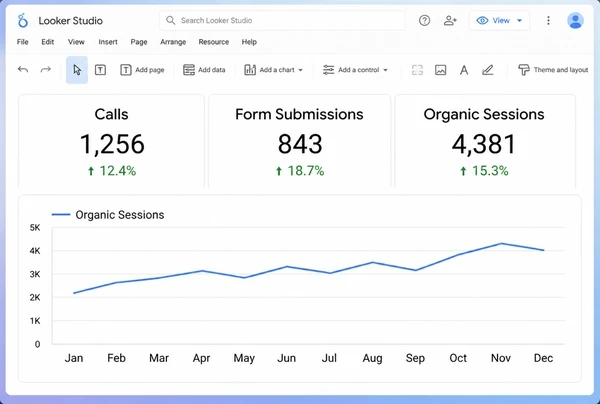Click the Add data button
Viewport: 600px width, 404px height.
(204, 70)
